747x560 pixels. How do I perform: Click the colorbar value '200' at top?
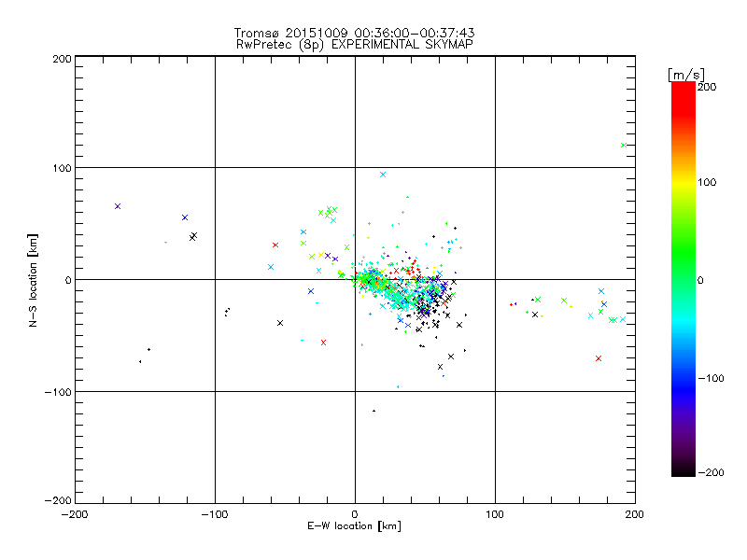[707, 87]
